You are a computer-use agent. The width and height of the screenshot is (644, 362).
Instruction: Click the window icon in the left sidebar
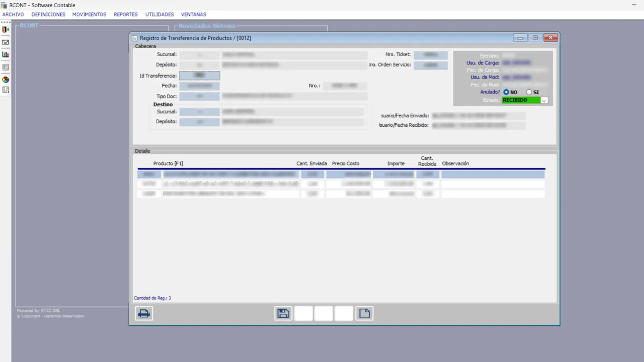tap(6, 42)
